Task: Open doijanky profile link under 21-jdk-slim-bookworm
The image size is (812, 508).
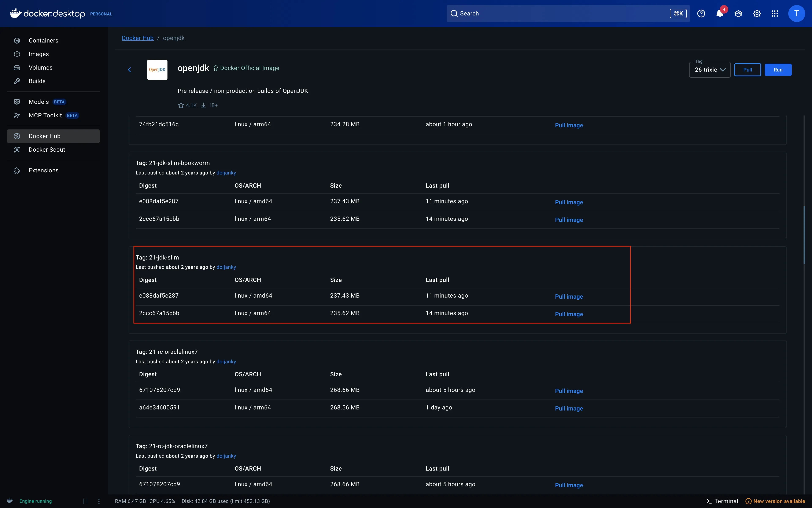Action: 226,173
